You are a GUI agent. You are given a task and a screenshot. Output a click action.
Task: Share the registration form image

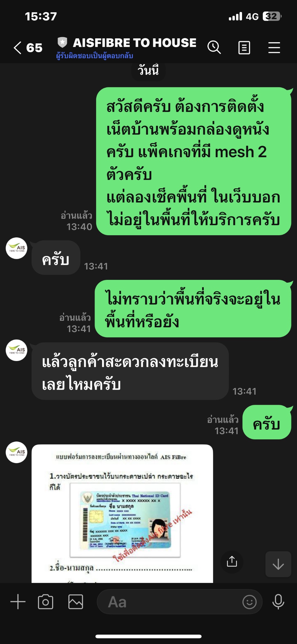coord(232,562)
